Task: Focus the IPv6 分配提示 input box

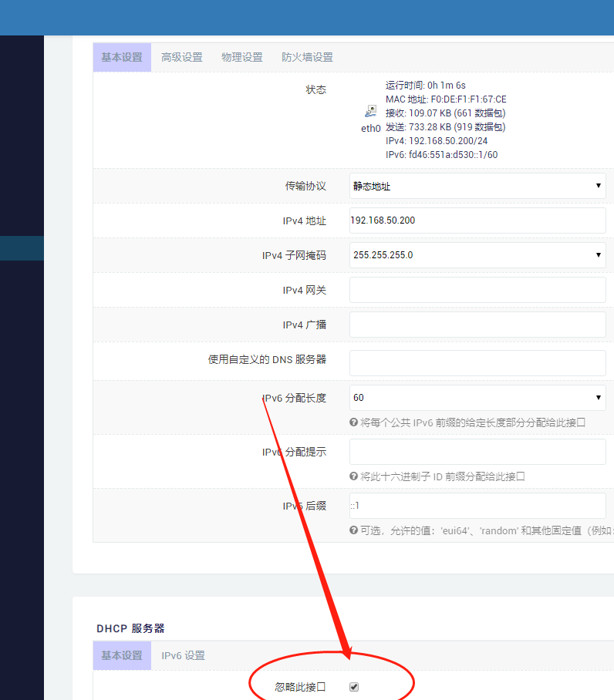Action: pos(477,452)
